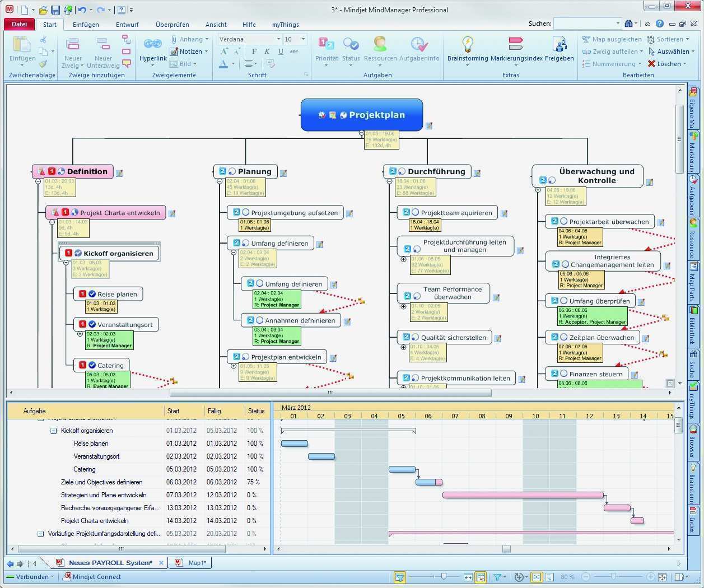The width and height of the screenshot is (704, 588).
Task: Click the Strategien und Plane entwickeln Gantt bar
Action: point(523,495)
